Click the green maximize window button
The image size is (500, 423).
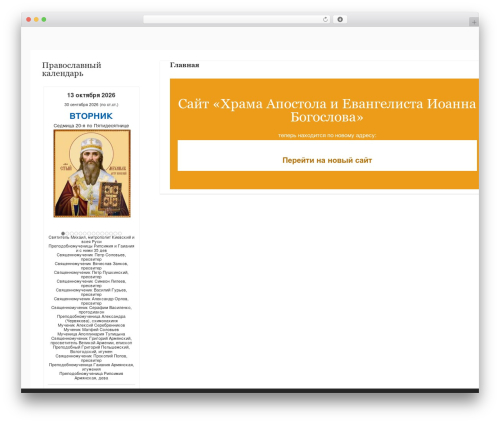click(44, 19)
